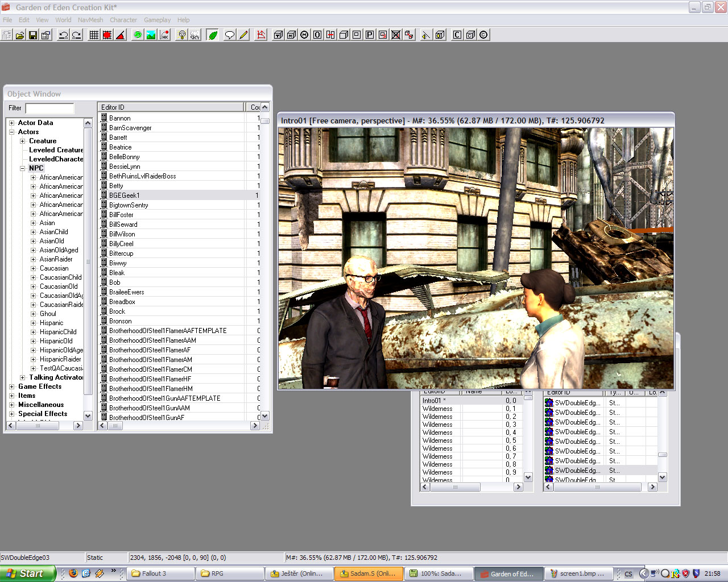The image size is (728, 582).
Task: Expand the Talking Activator tree node
Action: pyautogui.click(x=22, y=377)
